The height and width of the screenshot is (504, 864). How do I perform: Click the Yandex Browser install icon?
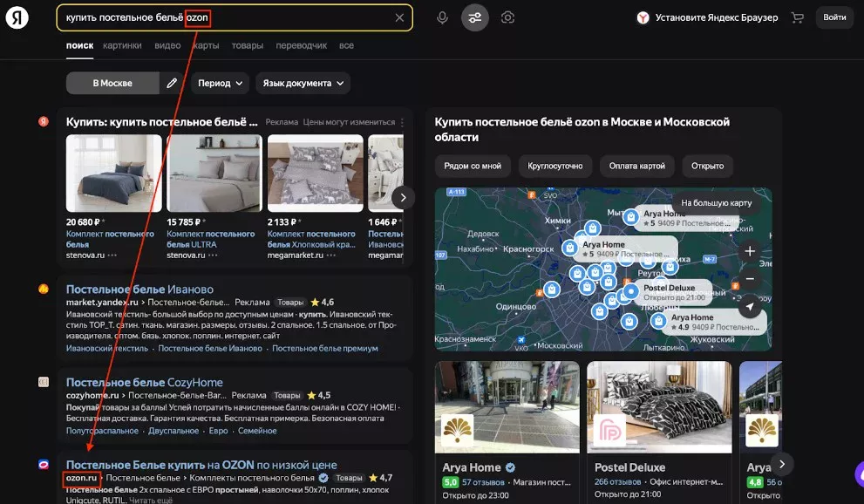(x=643, y=17)
